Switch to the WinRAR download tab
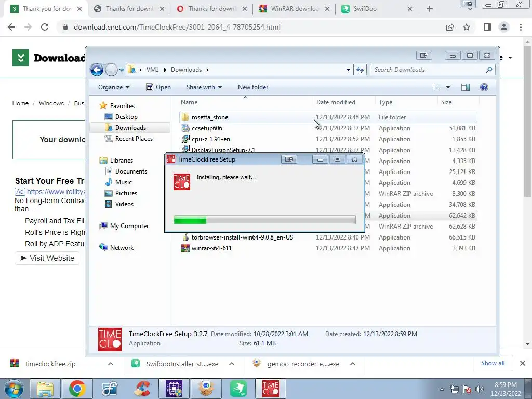Viewport: 532px width, 399px height. click(295, 9)
